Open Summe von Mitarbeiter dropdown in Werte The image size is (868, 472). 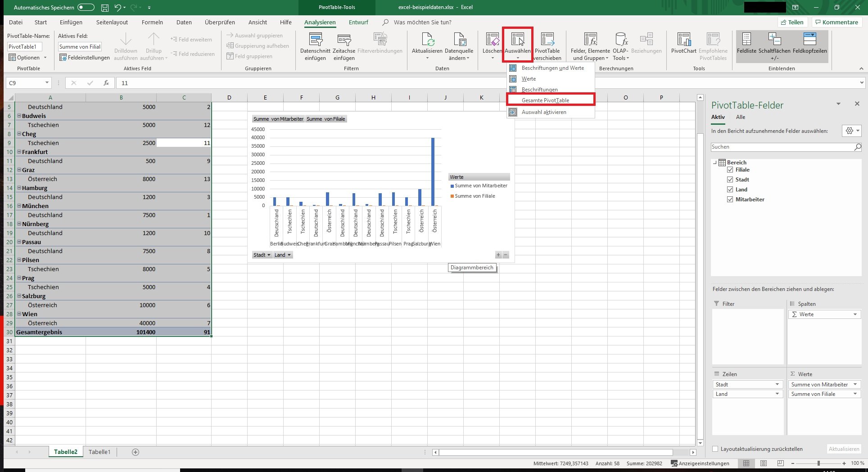pyautogui.click(x=855, y=385)
